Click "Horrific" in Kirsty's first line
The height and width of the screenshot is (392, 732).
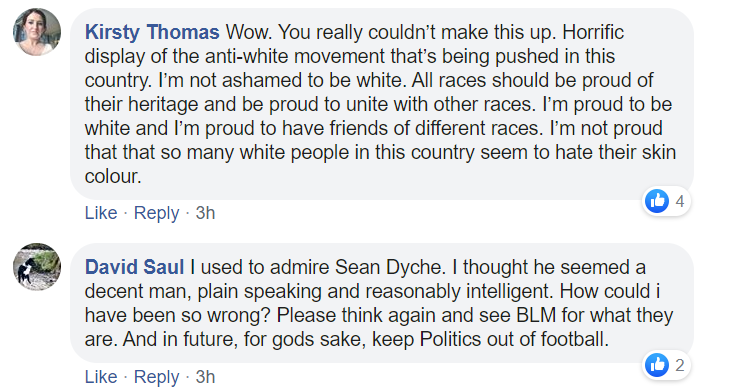click(x=593, y=32)
